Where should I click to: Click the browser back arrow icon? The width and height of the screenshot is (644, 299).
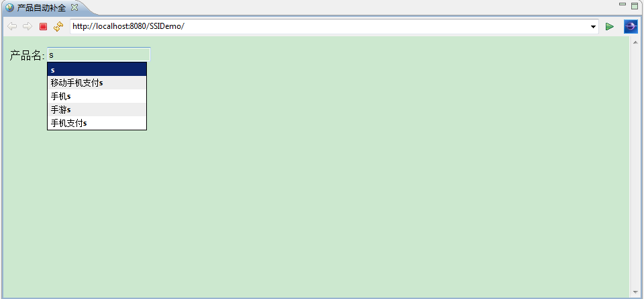click(12, 27)
